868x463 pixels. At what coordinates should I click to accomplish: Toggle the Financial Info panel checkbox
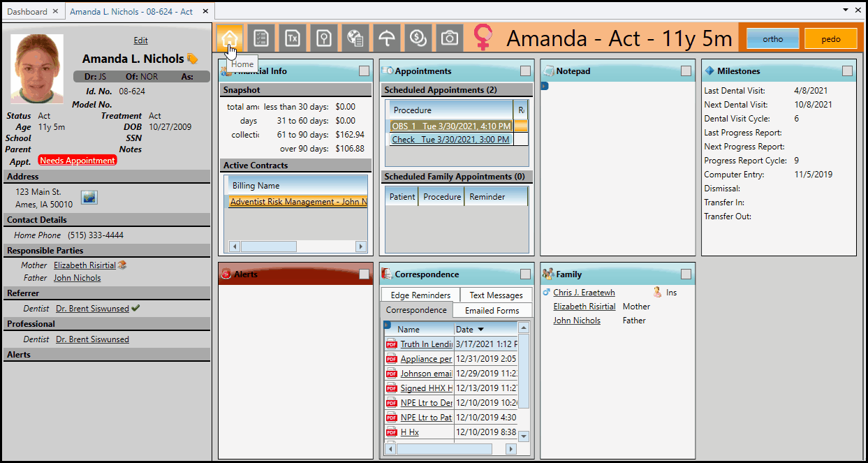[x=365, y=71]
